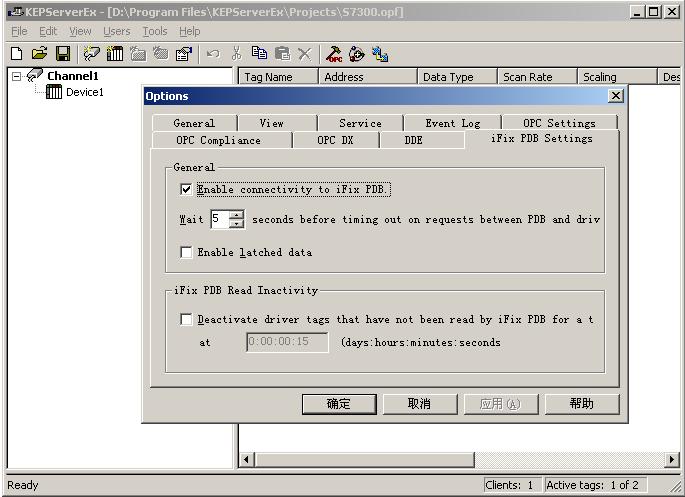Click the horizontal scrollbar thumb in tag list
This screenshot has height=497, width=685.
[365, 459]
